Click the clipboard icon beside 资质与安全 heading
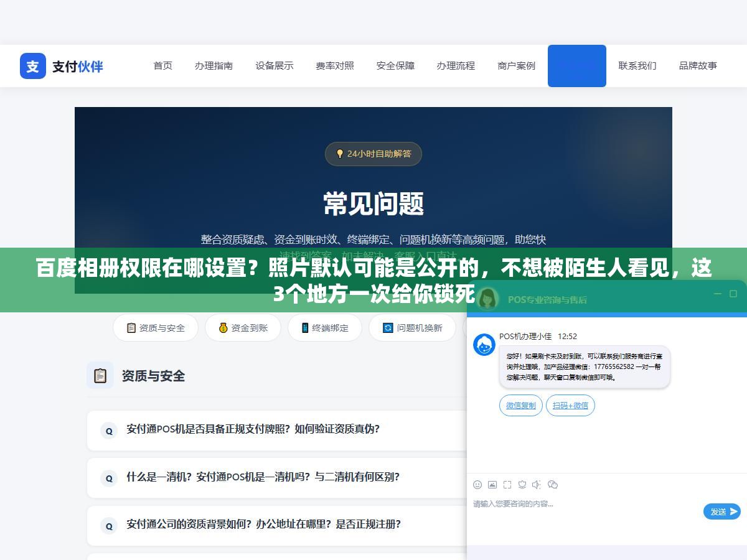 pos(100,375)
